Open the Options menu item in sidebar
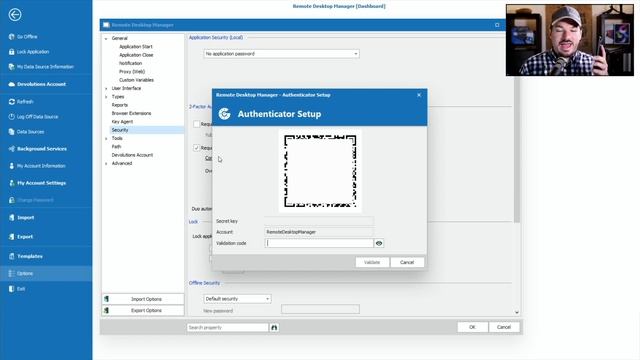Image resolution: width=640 pixels, height=360 pixels. click(46, 273)
